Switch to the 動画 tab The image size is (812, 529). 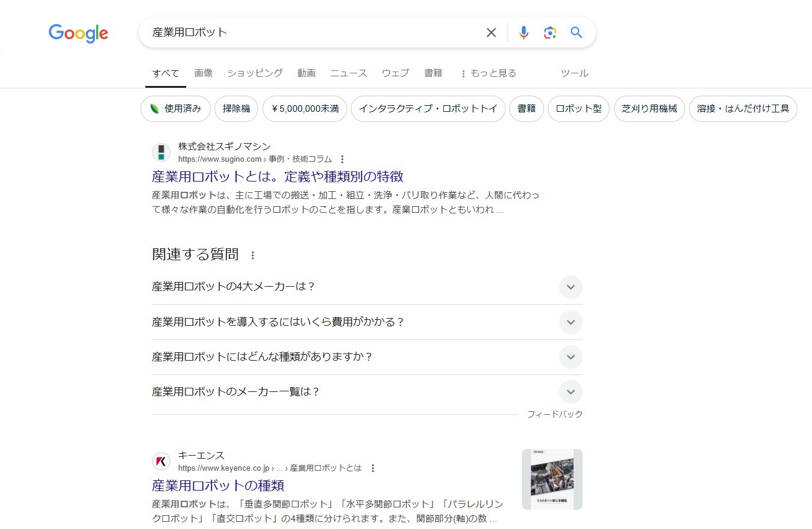(x=306, y=73)
